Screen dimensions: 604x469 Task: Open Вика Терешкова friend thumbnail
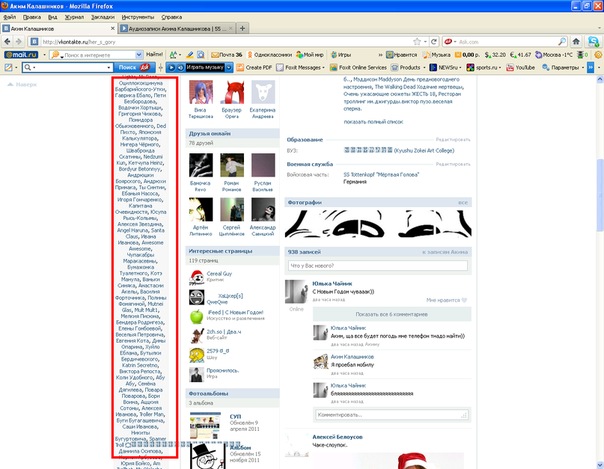(202, 93)
